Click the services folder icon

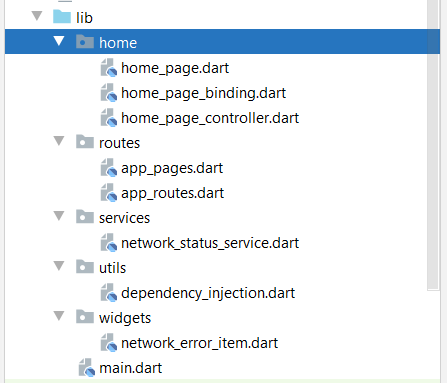[x=85, y=217]
